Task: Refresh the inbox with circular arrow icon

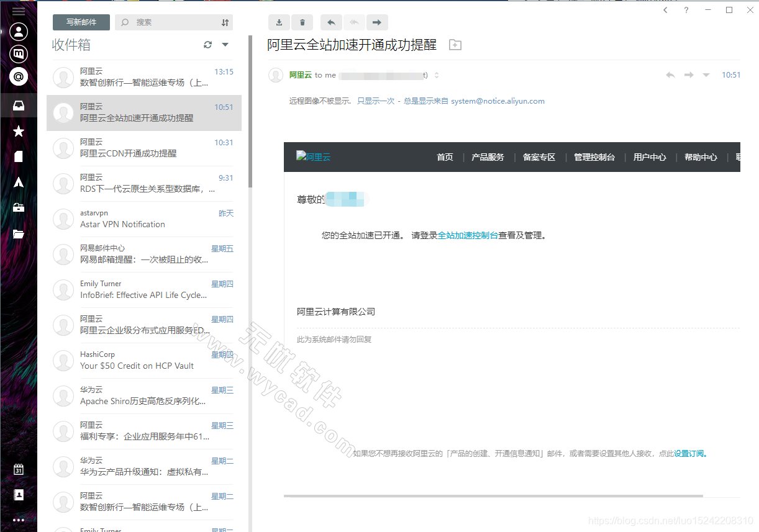Action: point(207,45)
